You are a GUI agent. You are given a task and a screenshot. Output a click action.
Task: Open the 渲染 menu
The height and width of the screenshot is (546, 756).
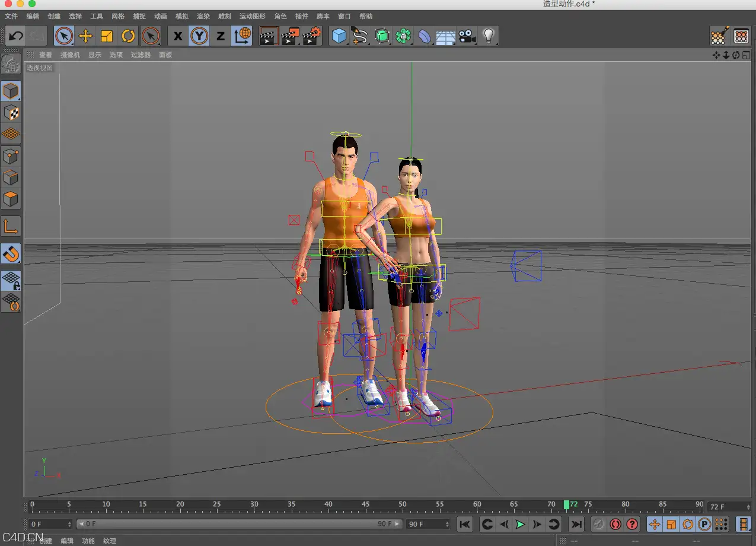point(203,17)
